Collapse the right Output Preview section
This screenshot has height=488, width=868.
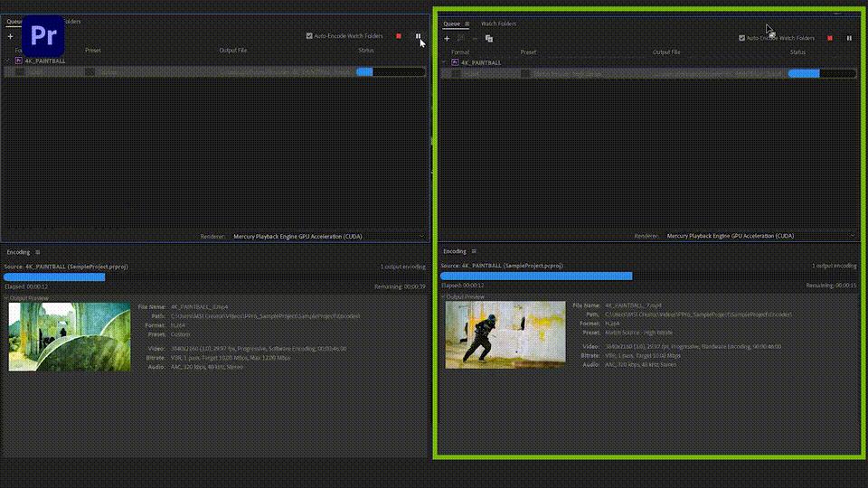point(443,296)
